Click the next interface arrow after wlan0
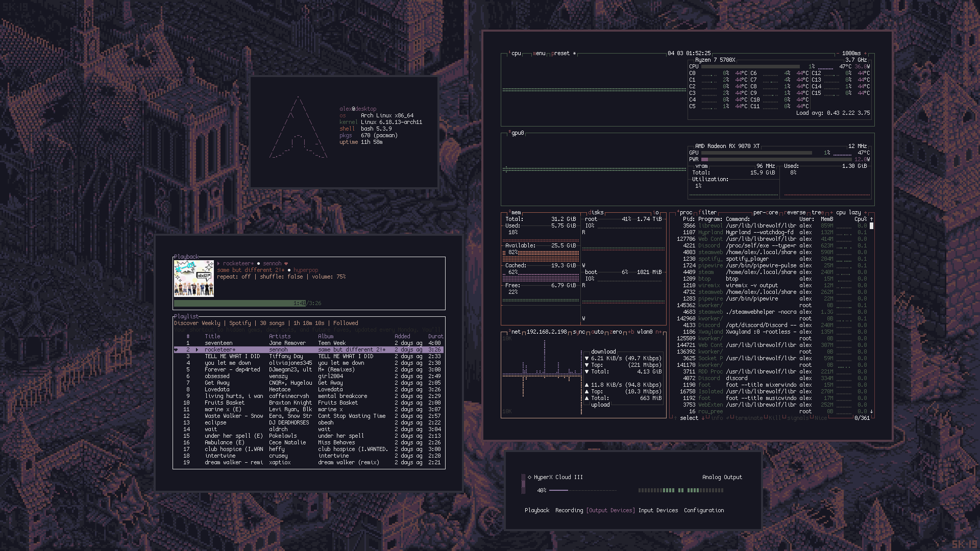The width and height of the screenshot is (980, 551). click(658, 332)
